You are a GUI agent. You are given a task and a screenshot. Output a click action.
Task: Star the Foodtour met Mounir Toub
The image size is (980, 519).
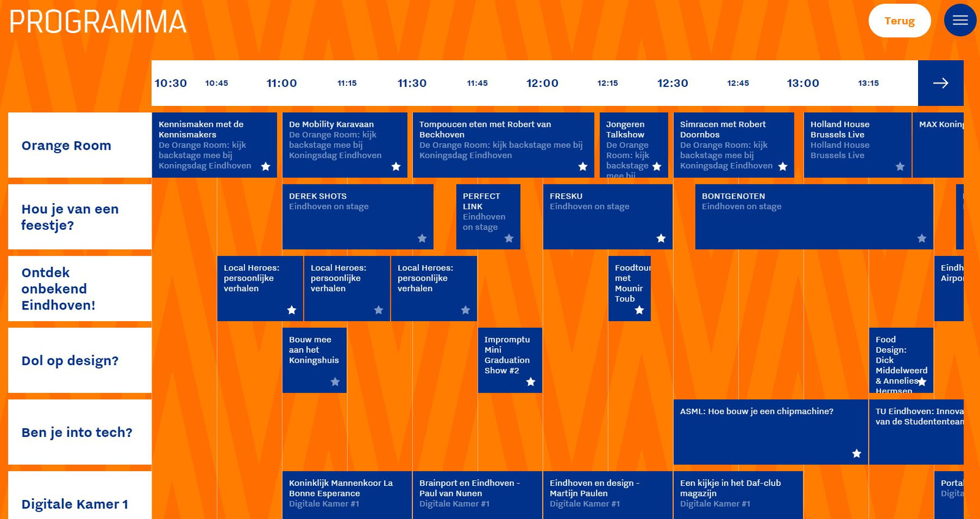click(639, 310)
